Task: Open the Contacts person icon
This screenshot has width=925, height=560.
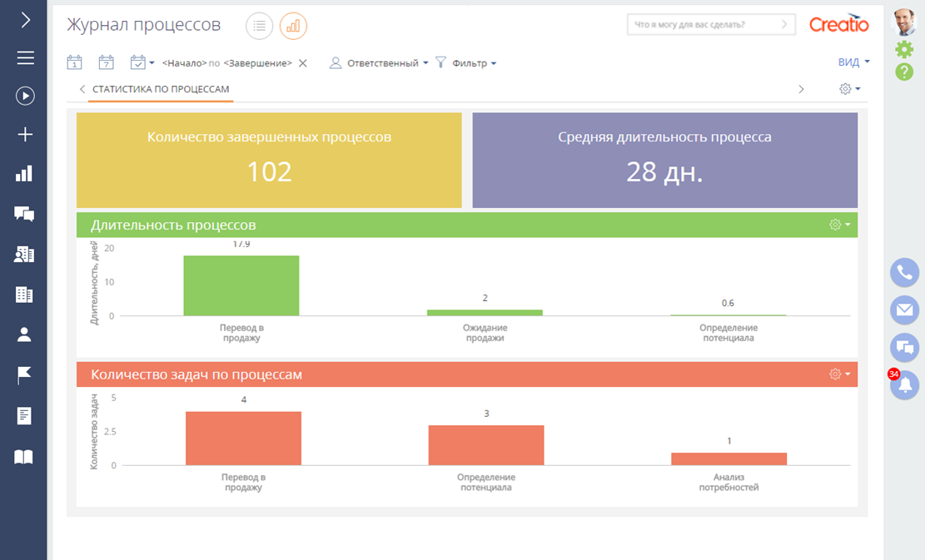Action: coord(25,335)
